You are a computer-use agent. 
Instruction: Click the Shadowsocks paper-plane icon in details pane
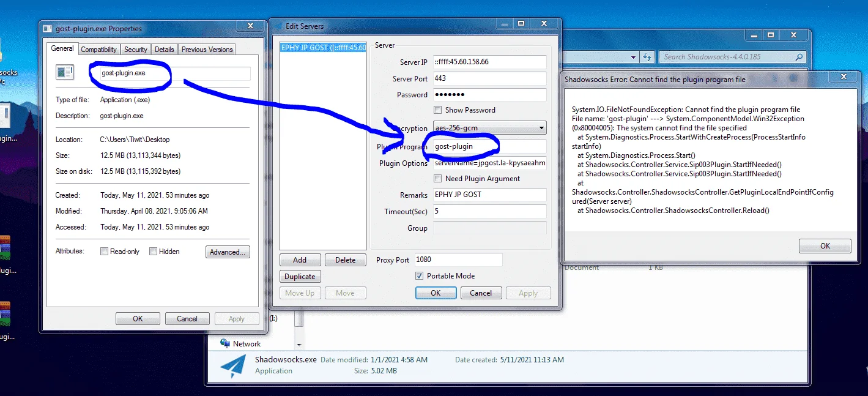pyautogui.click(x=234, y=365)
